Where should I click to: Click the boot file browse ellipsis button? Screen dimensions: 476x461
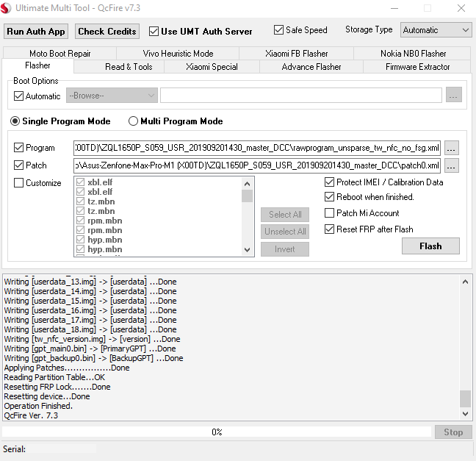454,96
